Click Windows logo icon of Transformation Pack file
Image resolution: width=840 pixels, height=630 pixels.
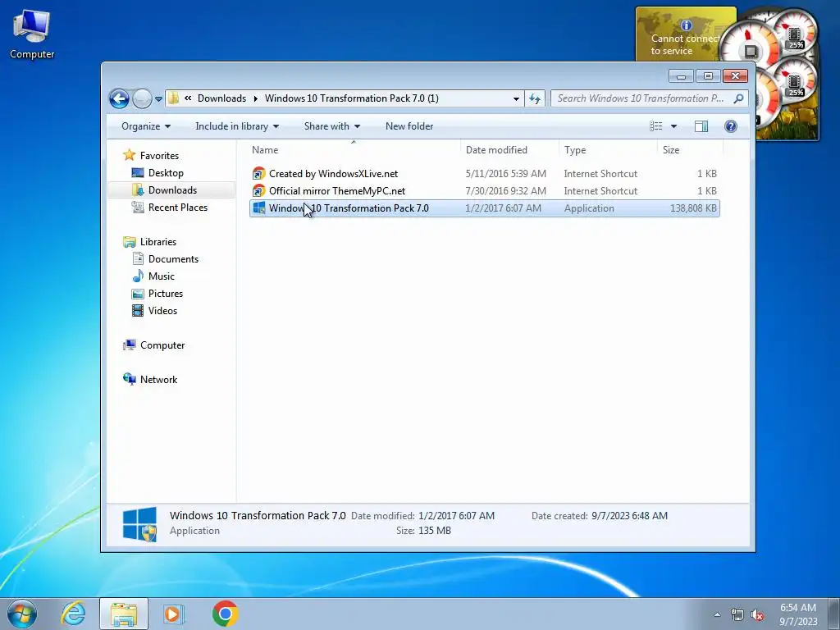(x=258, y=208)
